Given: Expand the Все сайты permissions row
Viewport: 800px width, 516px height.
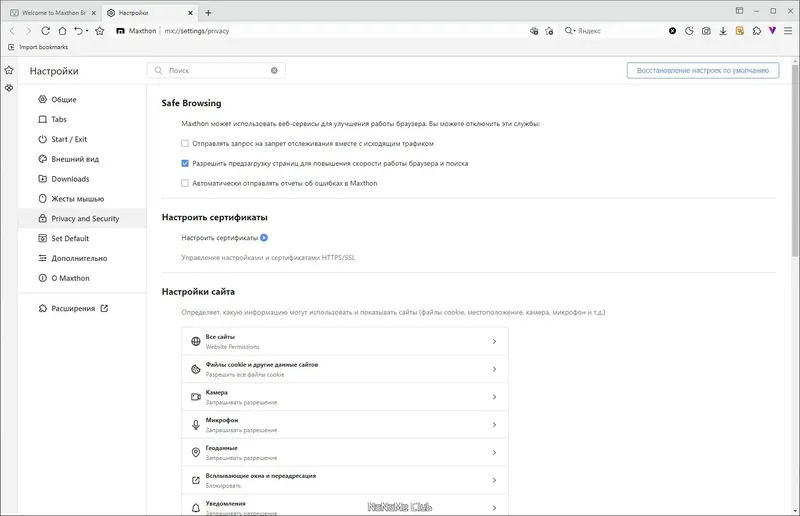Looking at the screenshot, I should pyautogui.click(x=345, y=341).
